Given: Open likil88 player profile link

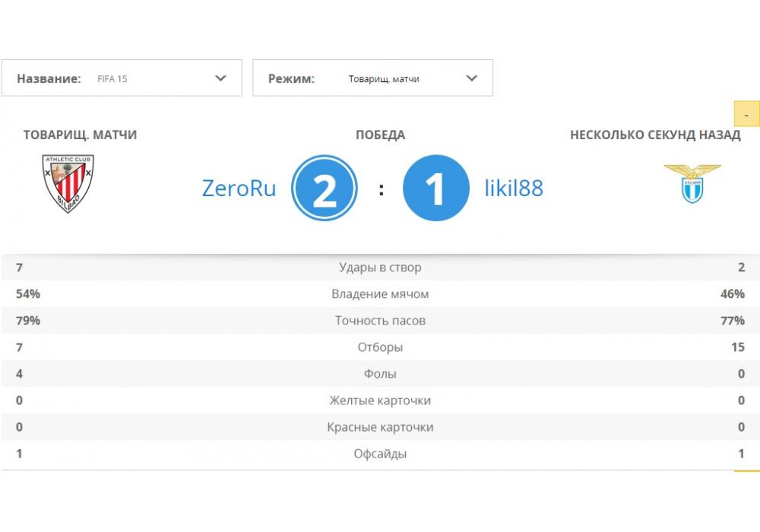Looking at the screenshot, I should click(514, 188).
